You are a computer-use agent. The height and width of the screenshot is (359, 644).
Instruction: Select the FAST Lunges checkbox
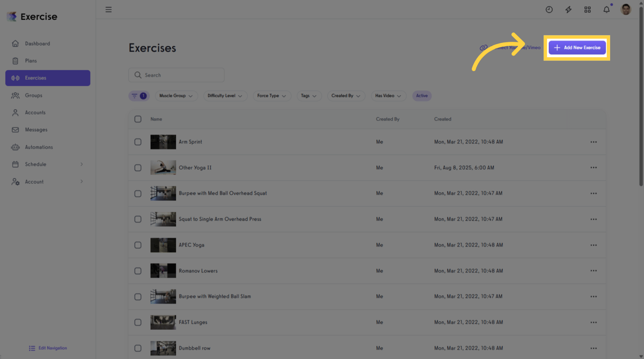pyautogui.click(x=138, y=322)
